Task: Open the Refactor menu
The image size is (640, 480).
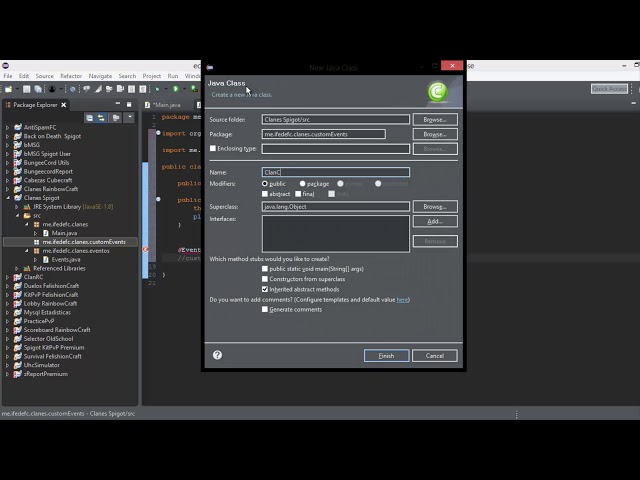Action: pyautogui.click(x=71, y=76)
